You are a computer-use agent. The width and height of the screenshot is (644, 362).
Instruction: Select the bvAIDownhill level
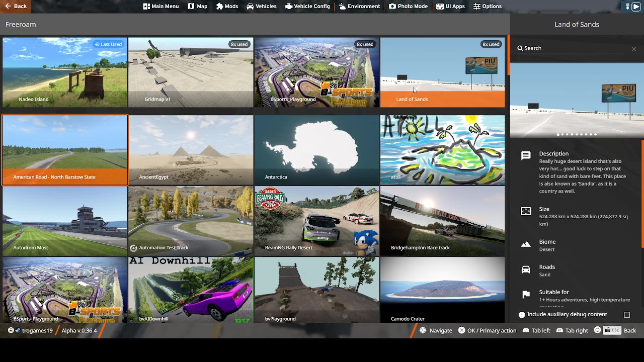tap(191, 290)
